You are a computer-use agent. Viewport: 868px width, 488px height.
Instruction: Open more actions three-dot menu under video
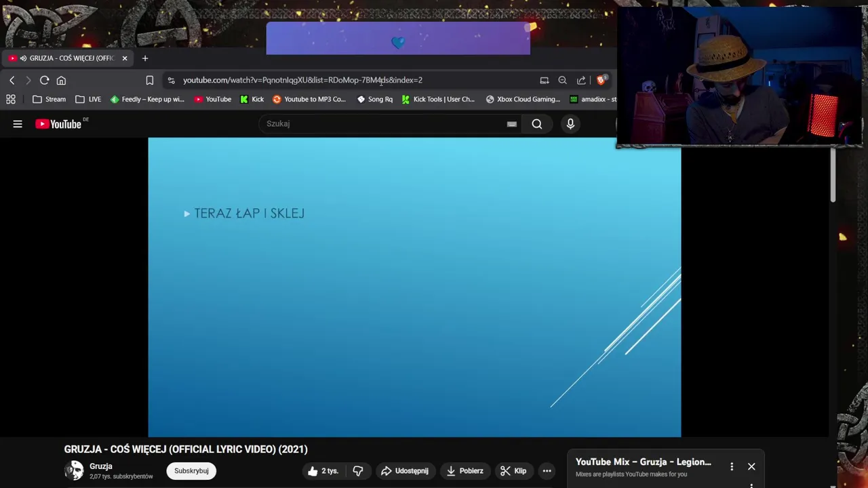click(547, 471)
